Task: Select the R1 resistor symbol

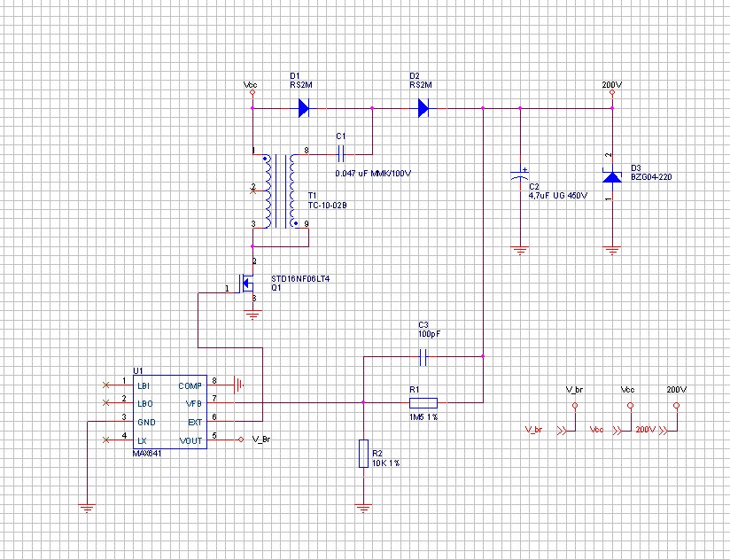Action: tap(424, 402)
